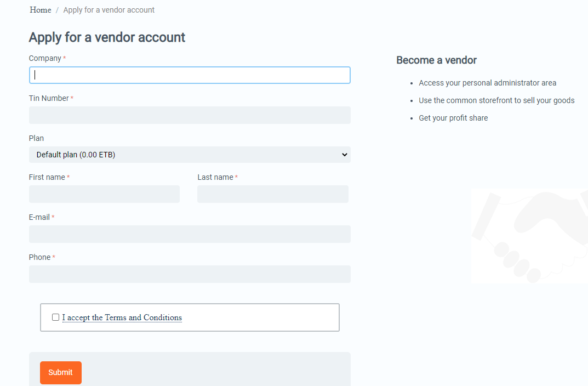Viewport: 588px width, 386px height.
Task: Click the chevron arrow of Plan selector
Action: tap(344, 155)
